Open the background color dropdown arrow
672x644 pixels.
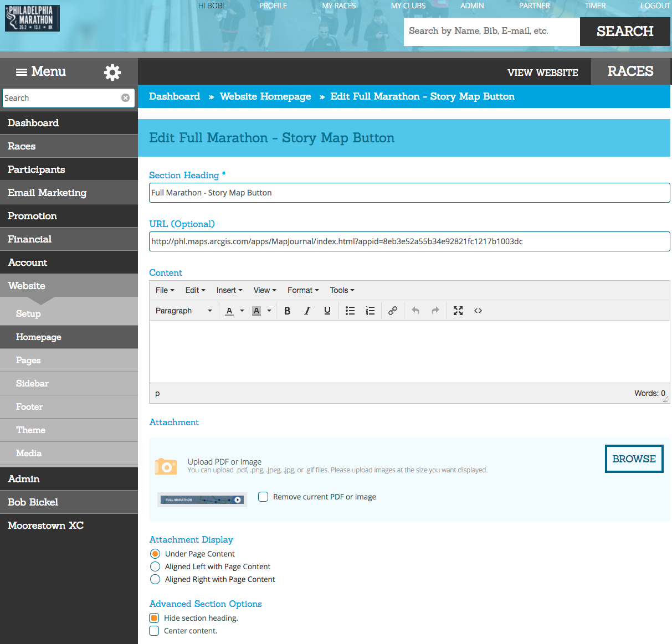pos(269,311)
